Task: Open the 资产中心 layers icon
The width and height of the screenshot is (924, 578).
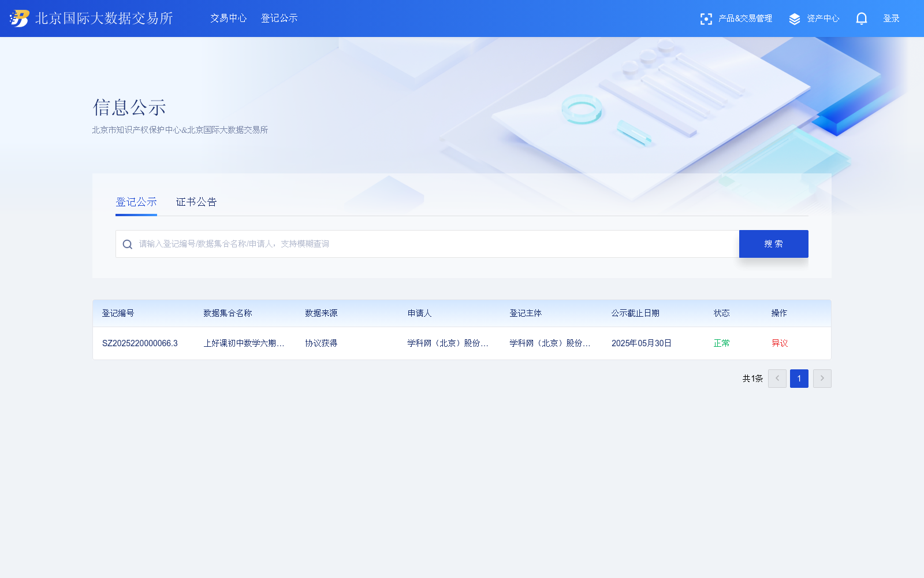Action: (x=795, y=19)
